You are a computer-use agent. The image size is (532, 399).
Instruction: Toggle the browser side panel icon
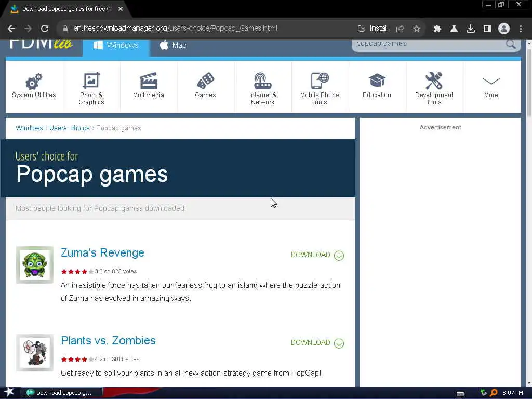(487, 29)
